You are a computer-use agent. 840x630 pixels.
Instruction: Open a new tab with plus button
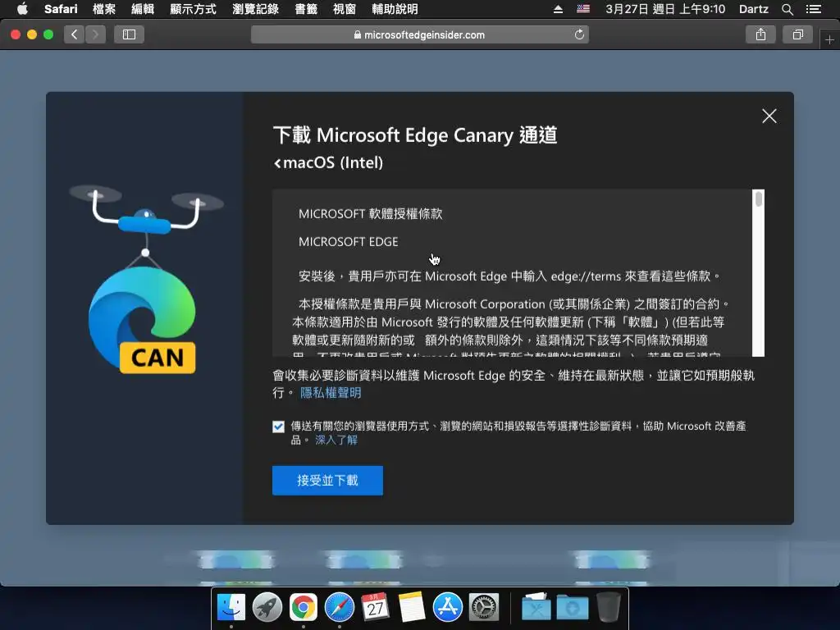pyautogui.click(x=829, y=39)
